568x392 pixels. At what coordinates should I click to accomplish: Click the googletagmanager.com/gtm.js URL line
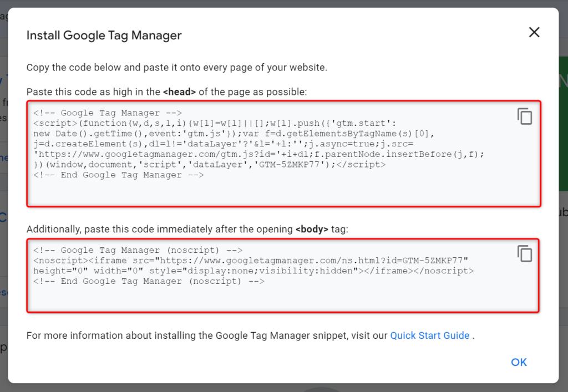[259, 154]
